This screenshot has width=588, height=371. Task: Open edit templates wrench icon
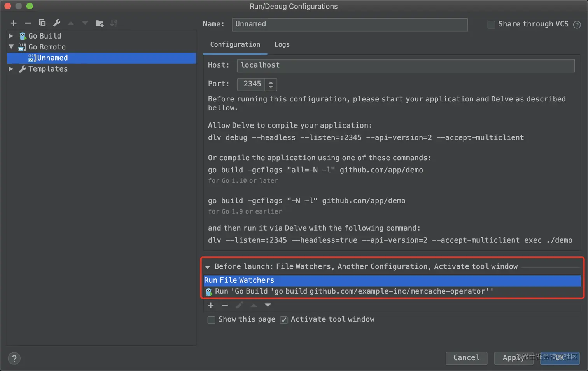tap(57, 23)
